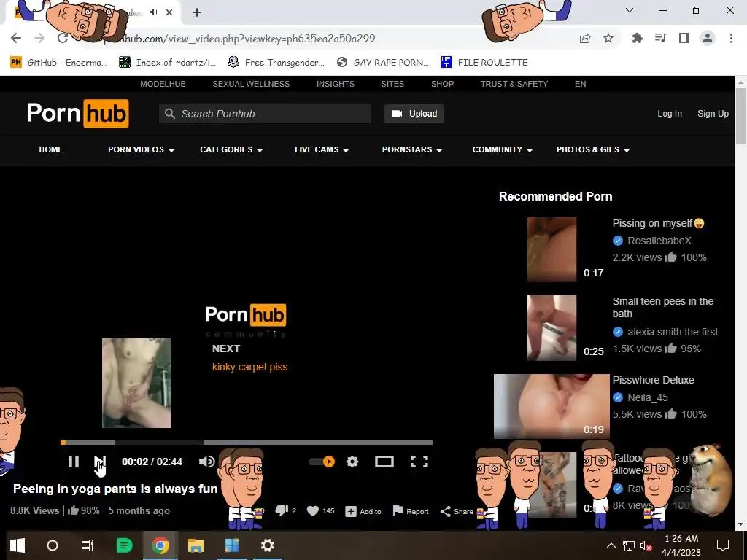
Task: Go back using the browser back arrow
Action: tap(16, 38)
